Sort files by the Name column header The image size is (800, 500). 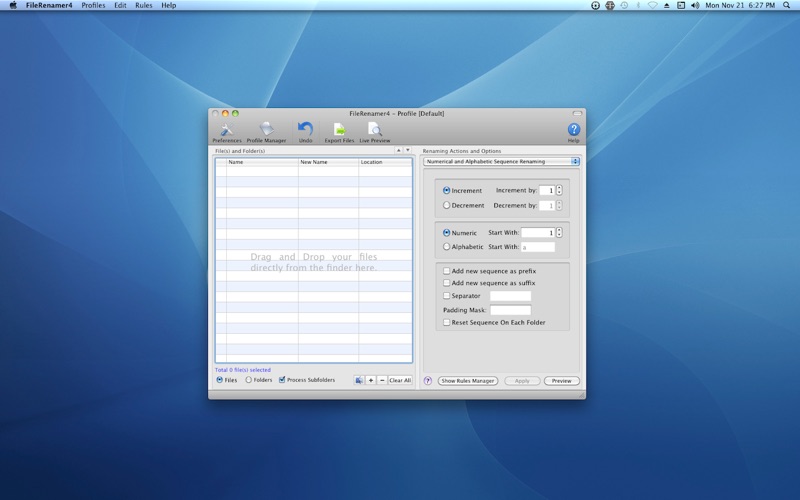coord(262,162)
